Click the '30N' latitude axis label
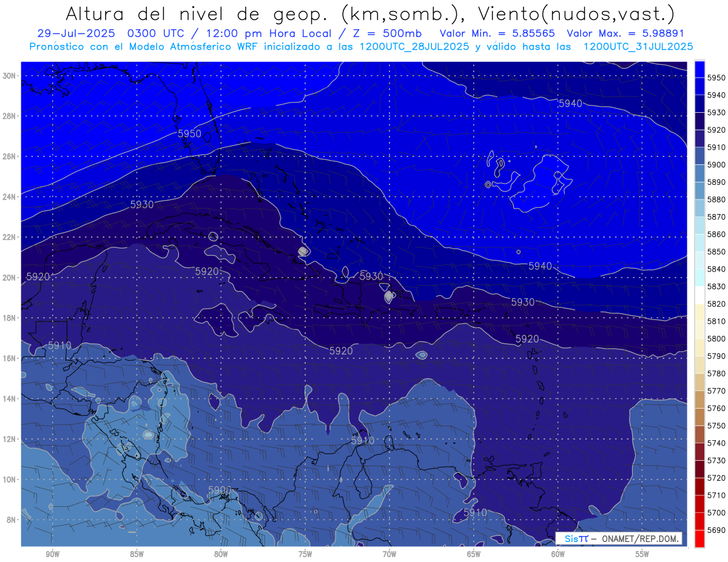 tap(10, 76)
